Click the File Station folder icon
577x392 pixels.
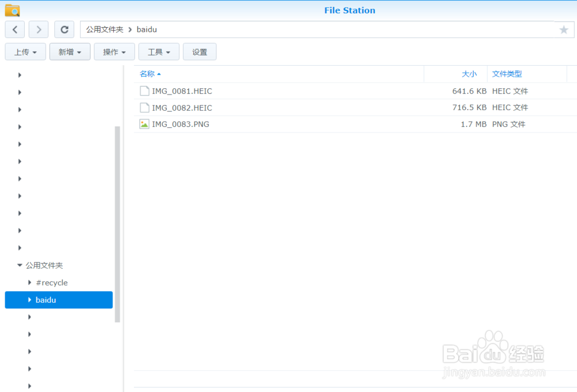pos(12,10)
